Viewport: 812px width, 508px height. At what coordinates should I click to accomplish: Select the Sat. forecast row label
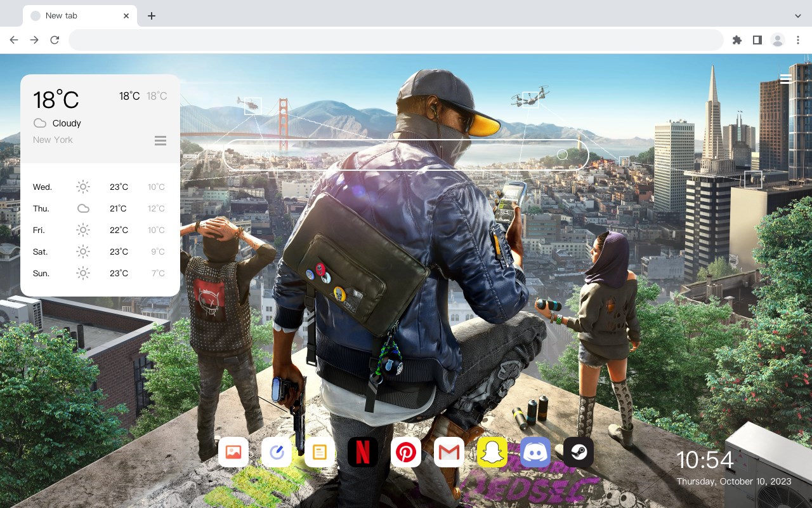41,252
